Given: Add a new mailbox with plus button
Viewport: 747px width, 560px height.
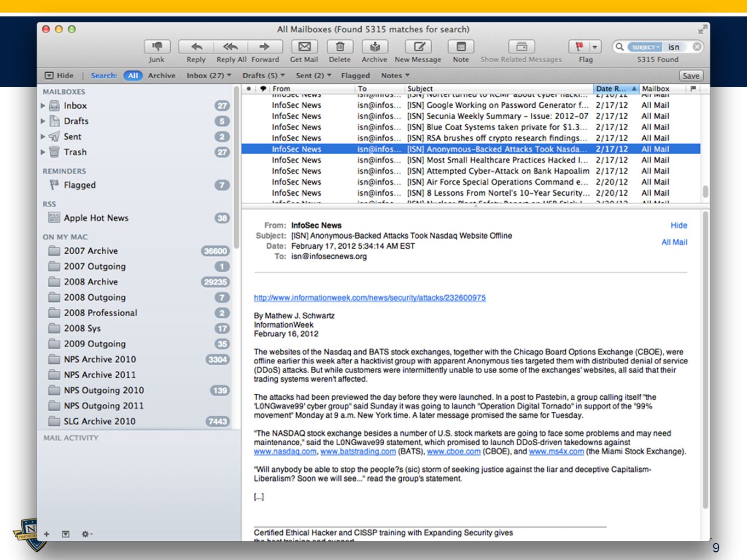Looking at the screenshot, I should pyautogui.click(x=47, y=534).
